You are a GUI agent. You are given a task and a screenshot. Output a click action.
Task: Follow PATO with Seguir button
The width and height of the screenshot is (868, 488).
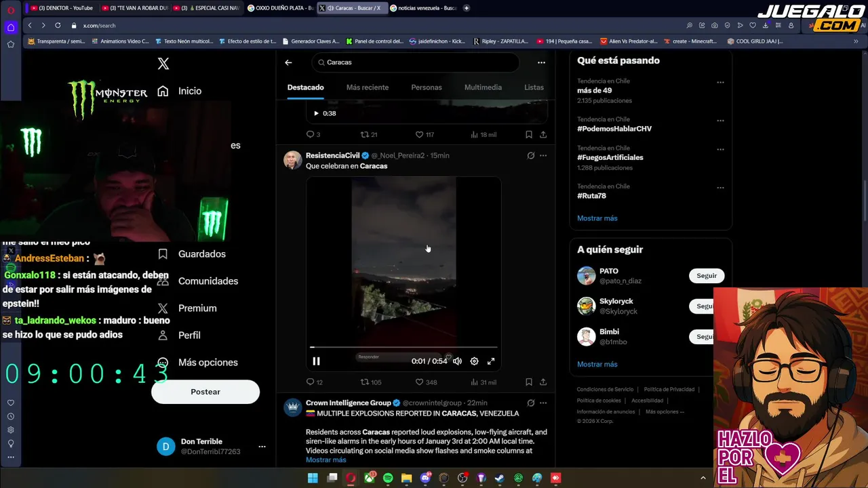[x=707, y=276]
